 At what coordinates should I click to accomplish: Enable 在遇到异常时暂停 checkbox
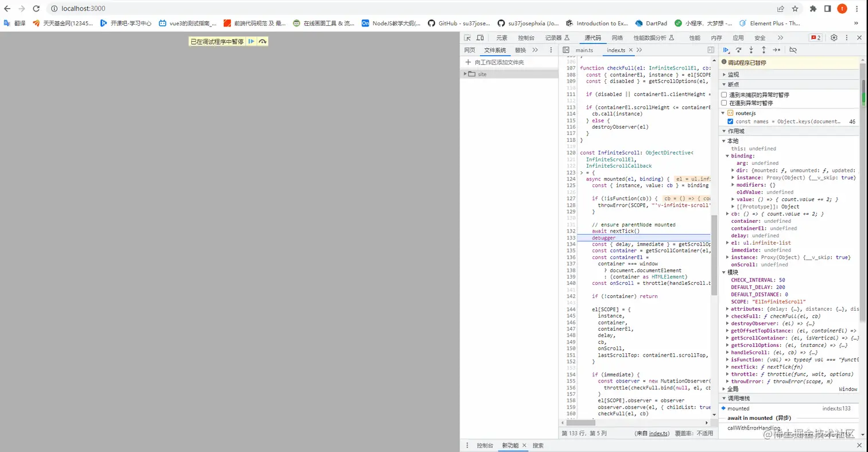(x=724, y=103)
